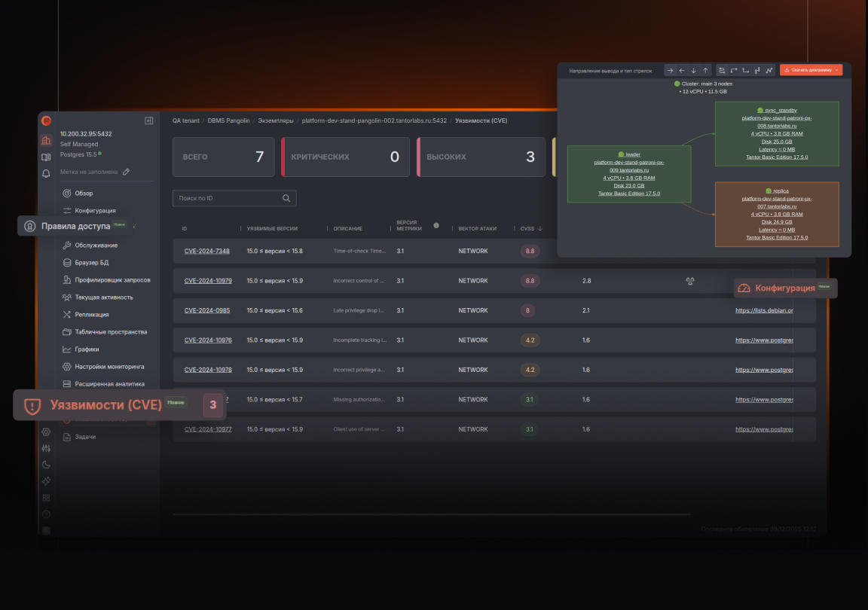Open the modules grid icon in the rail
This screenshot has height=610, width=868.
[x=47, y=499]
